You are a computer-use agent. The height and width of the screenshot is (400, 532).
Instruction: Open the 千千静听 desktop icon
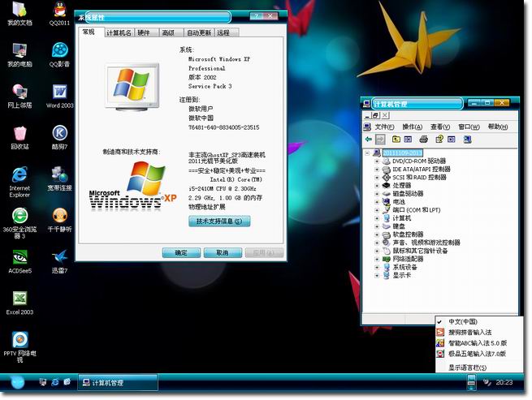pyautogui.click(x=60, y=220)
